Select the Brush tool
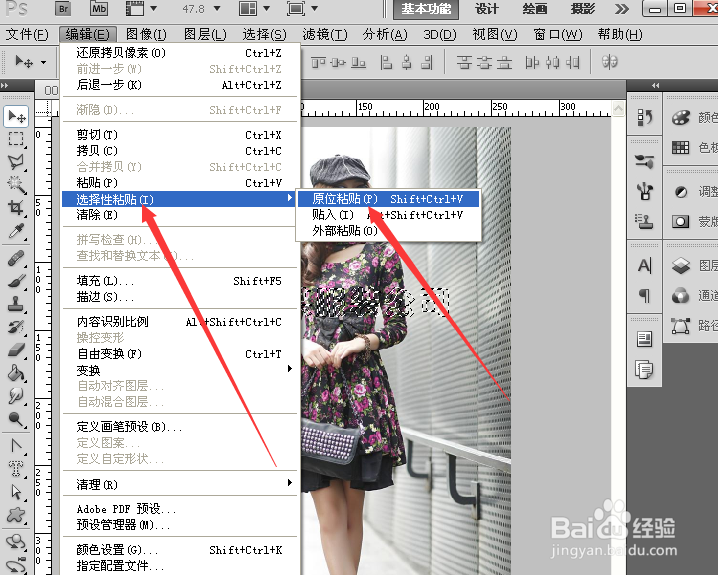Viewport: 718px width, 575px height. pos(16,281)
